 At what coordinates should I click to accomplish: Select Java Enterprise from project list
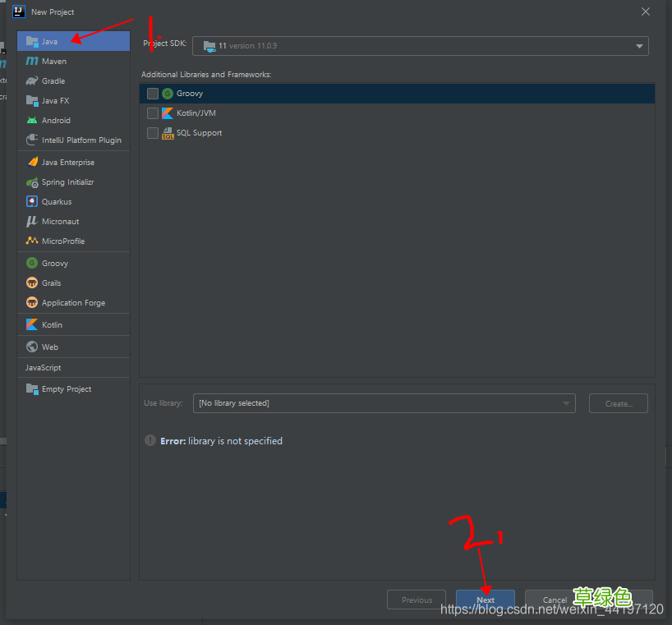pyautogui.click(x=67, y=163)
